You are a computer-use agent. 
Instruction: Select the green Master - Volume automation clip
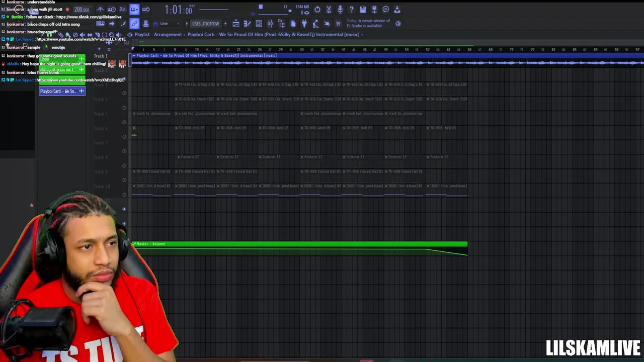point(300,248)
